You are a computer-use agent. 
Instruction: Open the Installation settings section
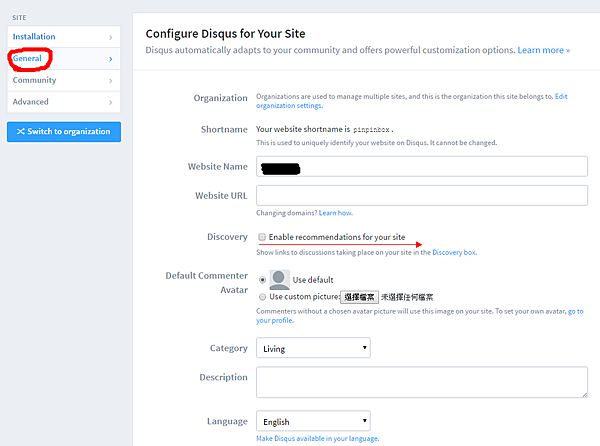point(64,37)
